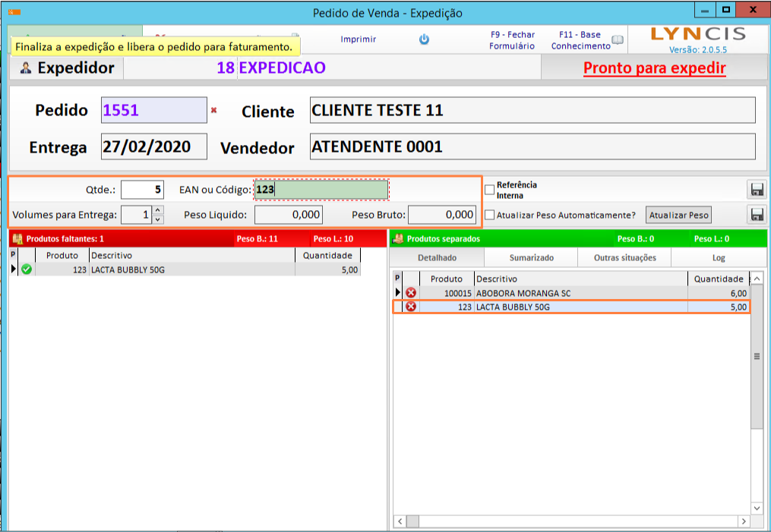The width and height of the screenshot is (771, 532).
Task: Select the Log tab
Action: pos(719,258)
